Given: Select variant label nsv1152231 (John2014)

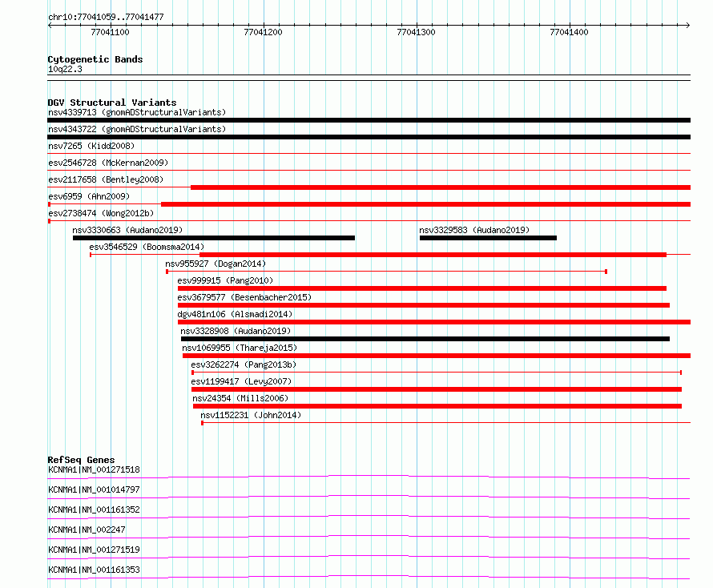Looking at the screenshot, I should (x=251, y=415).
